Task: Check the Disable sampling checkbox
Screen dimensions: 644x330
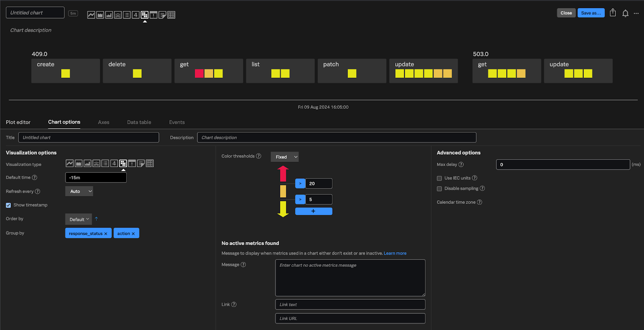Action: click(440, 189)
